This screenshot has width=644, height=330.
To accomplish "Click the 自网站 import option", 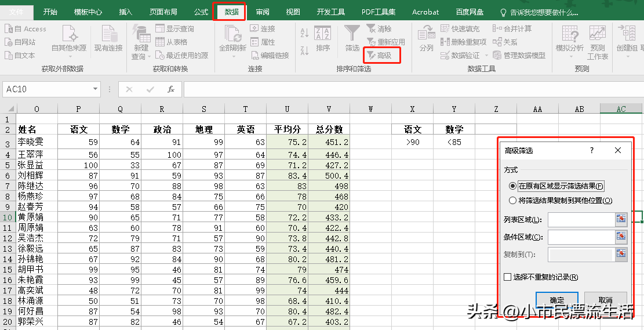I will (x=20, y=42).
